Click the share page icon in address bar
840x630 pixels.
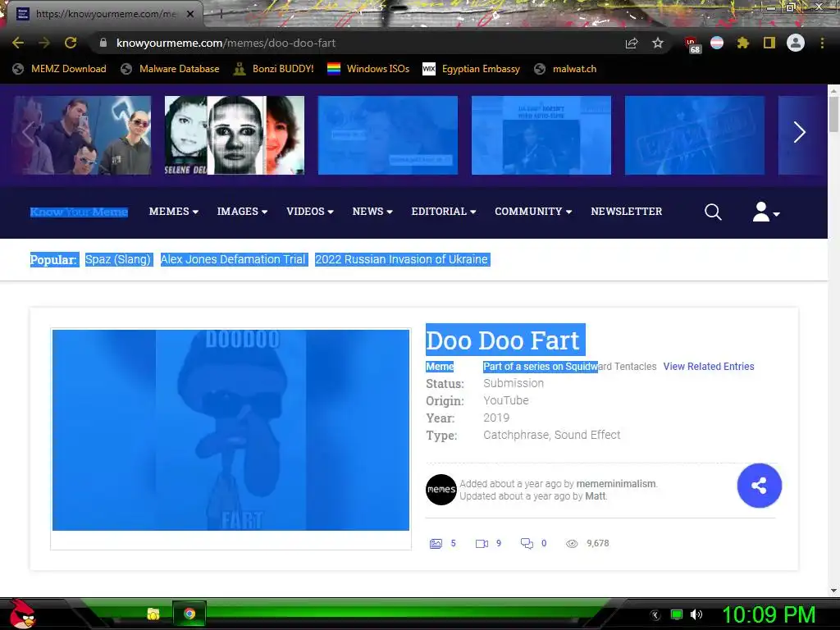[632, 43]
